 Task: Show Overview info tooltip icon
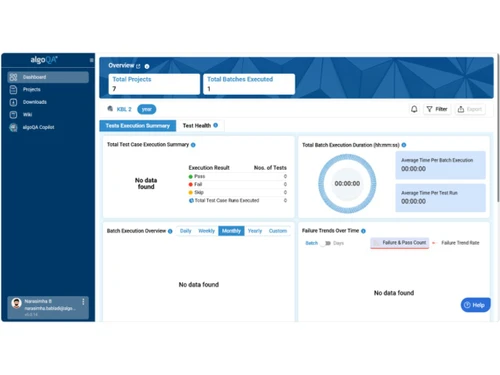[x=147, y=66]
